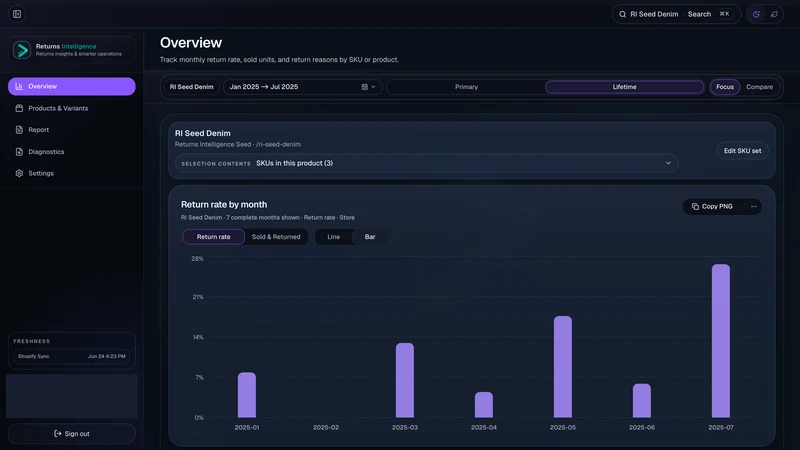Click the 2025-03 bar in chart
Image resolution: width=800 pixels, height=450 pixels.
point(405,380)
